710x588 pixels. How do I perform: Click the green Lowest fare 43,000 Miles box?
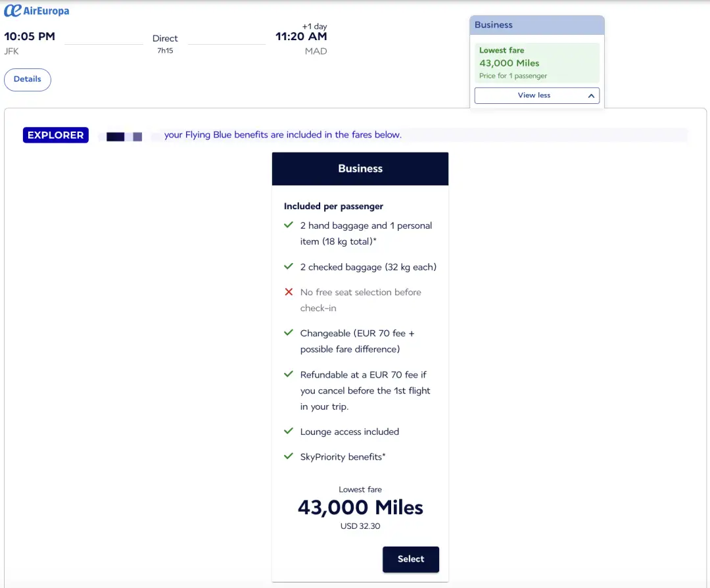point(536,63)
